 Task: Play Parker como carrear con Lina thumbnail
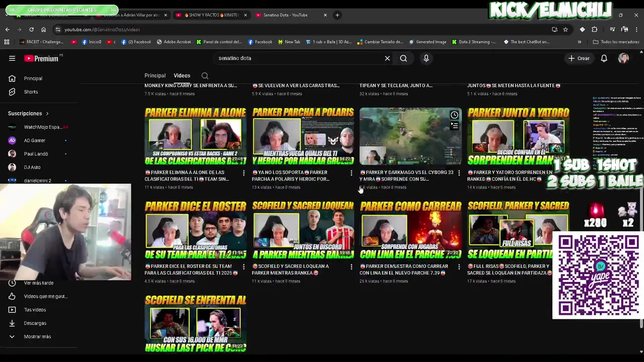tap(411, 230)
